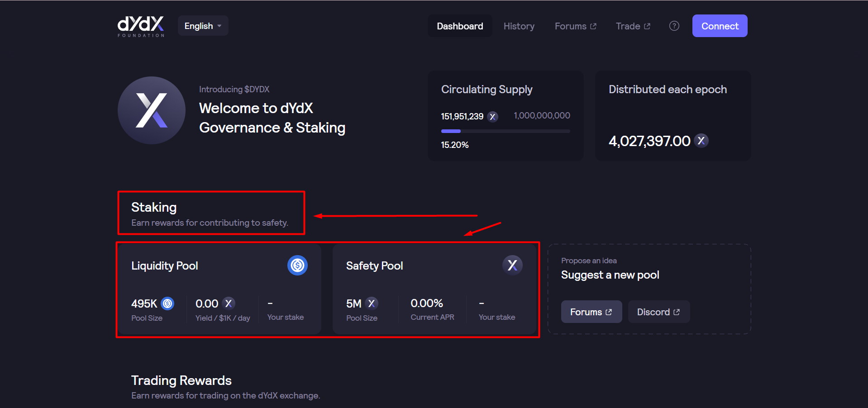Click the USDC icon next to 495K

167,303
